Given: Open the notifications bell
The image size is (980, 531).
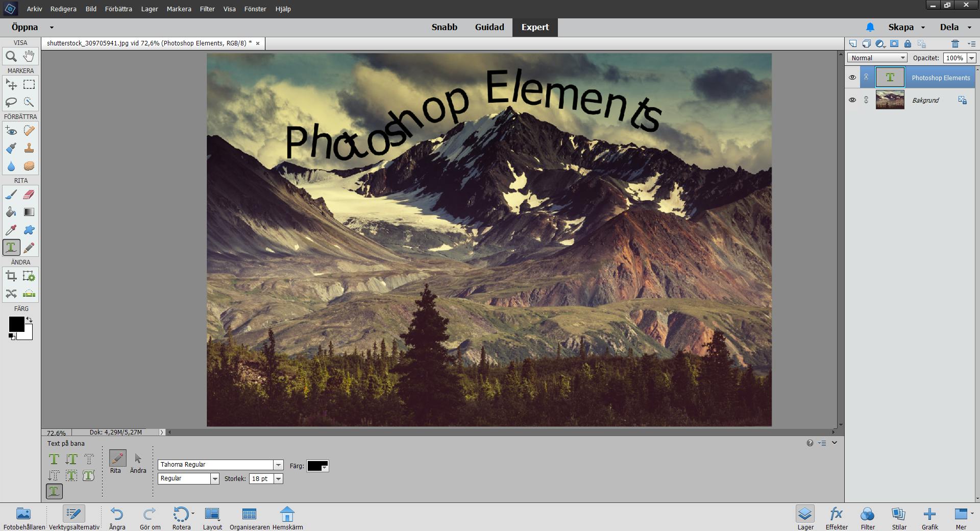Looking at the screenshot, I should tap(870, 27).
